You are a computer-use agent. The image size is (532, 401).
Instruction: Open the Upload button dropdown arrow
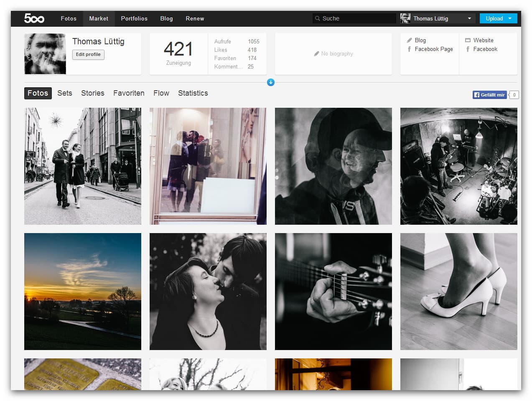pos(510,18)
